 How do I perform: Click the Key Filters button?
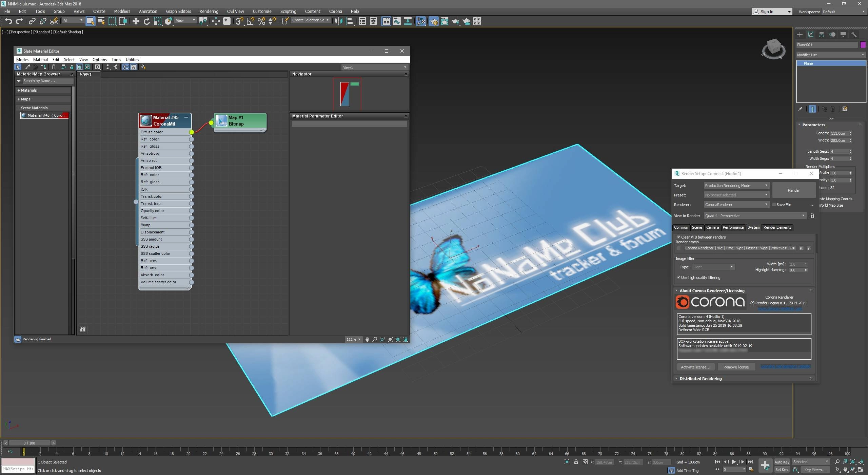click(x=815, y=470)
